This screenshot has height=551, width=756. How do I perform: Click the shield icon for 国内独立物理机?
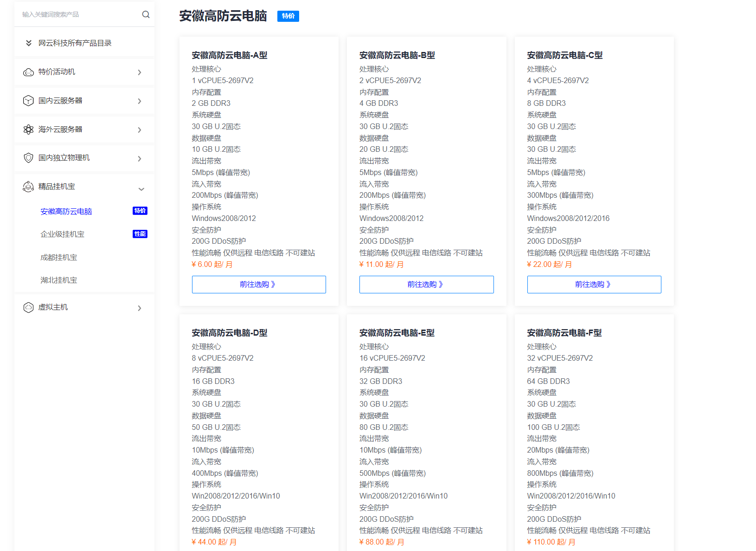point(28,158)
